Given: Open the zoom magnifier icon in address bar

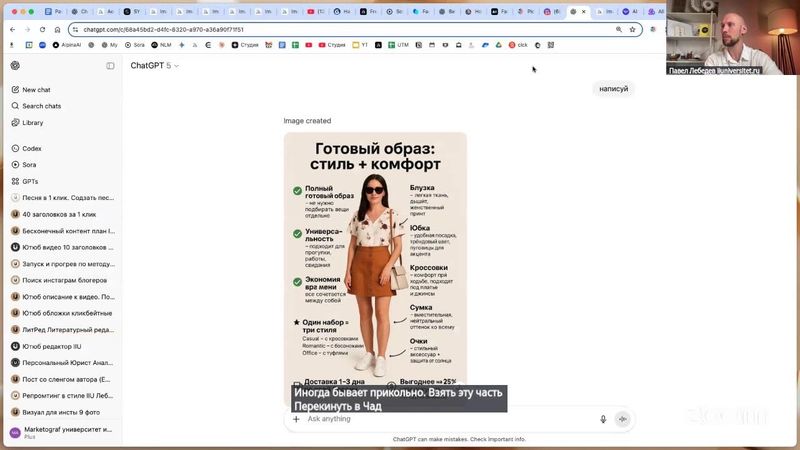Looking at the screenshot, I should point(619,30).
